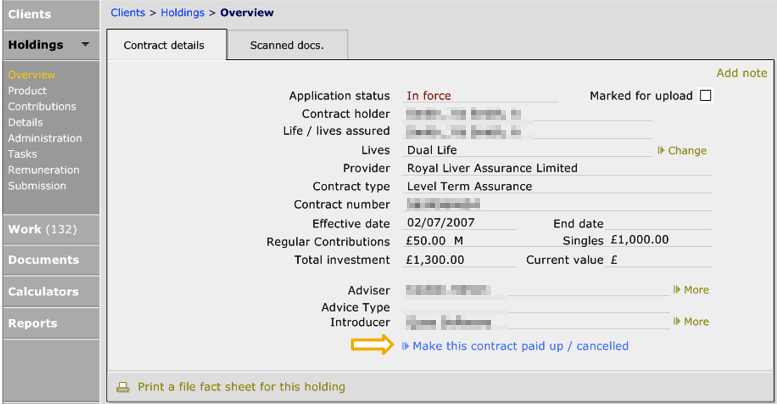
Task: Click the Provider Royal Liver Assurance Limited field
Action: point(557,168)
